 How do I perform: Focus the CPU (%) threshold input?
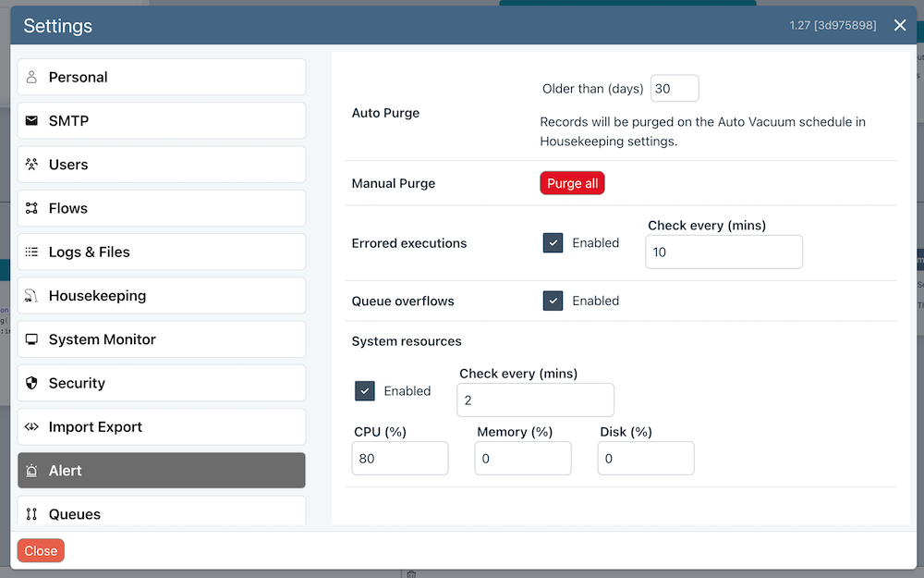[400, 458]
